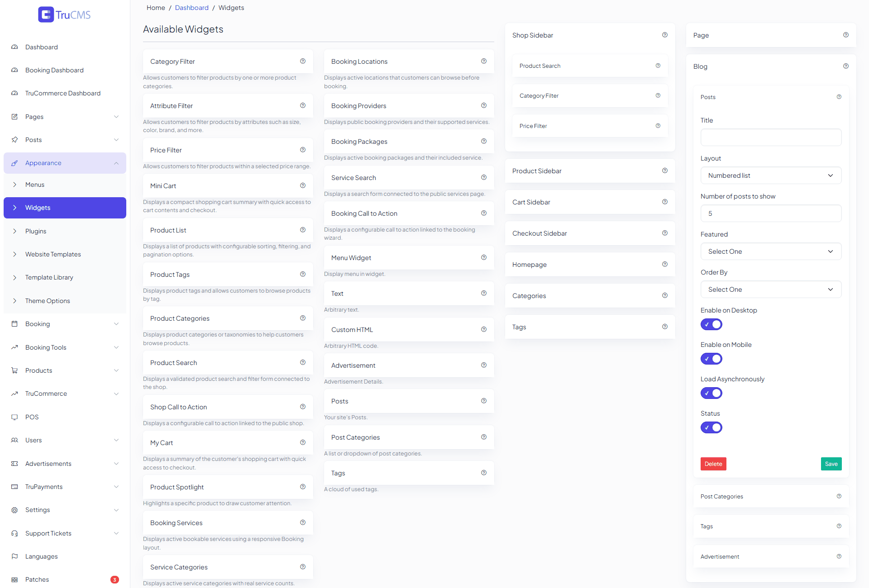
Task: Click the Products cart icon in sidebar
Action: coord(14,370)
